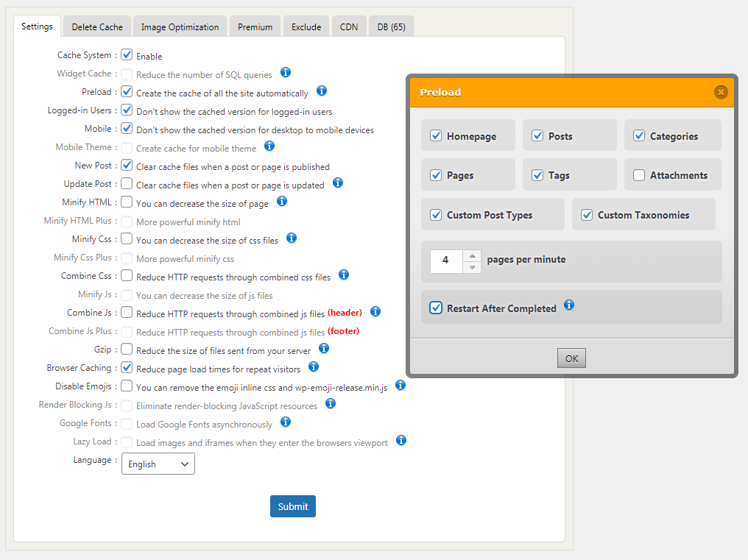Open info icon for Combine Css
The height and width of the screenshot is (560, 748).
coord(344,274)
